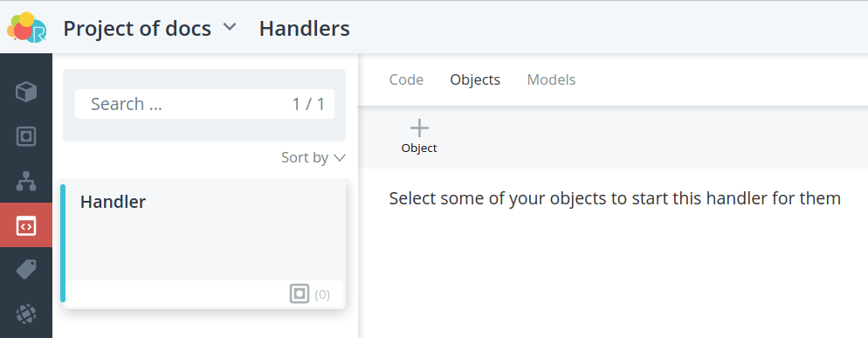The width and height of the screenshot is (868, 338).
Task: Open the Tags icon in the sidebar
Action: (26, 270)
